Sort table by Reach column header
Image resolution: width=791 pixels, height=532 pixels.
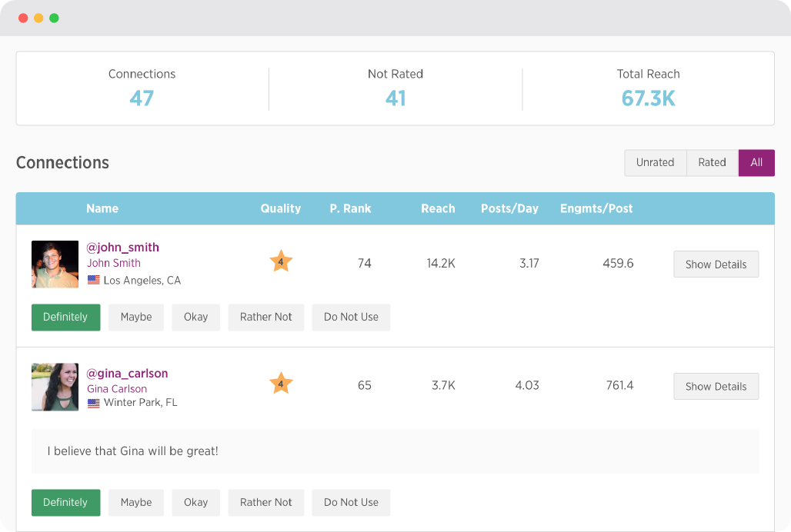(x=438, y=208)
